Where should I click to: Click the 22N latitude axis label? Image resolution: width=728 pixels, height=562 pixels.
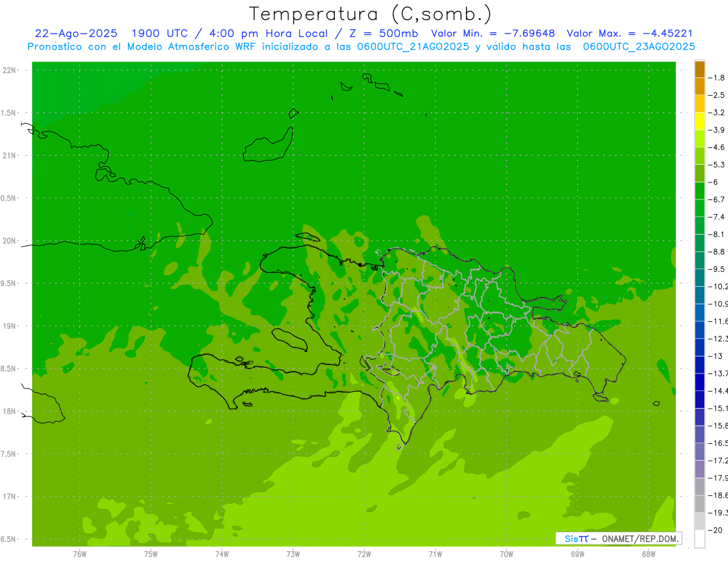(x=10, y=70)
